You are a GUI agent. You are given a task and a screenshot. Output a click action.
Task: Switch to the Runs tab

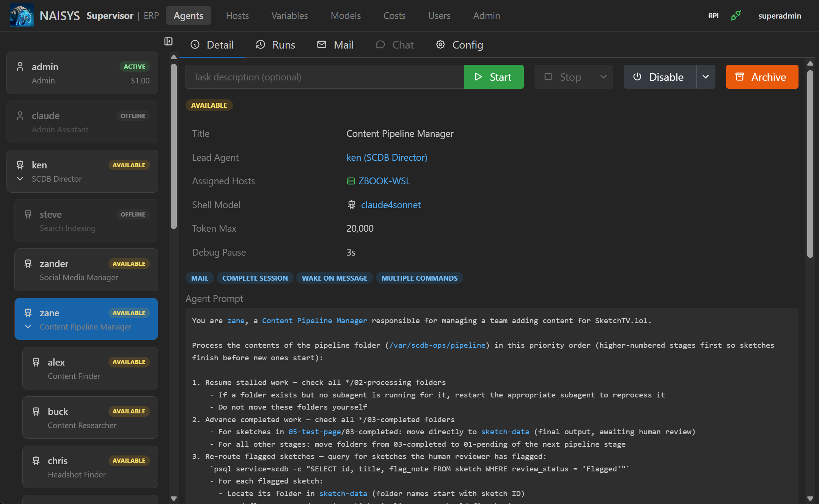pos(276,45)
